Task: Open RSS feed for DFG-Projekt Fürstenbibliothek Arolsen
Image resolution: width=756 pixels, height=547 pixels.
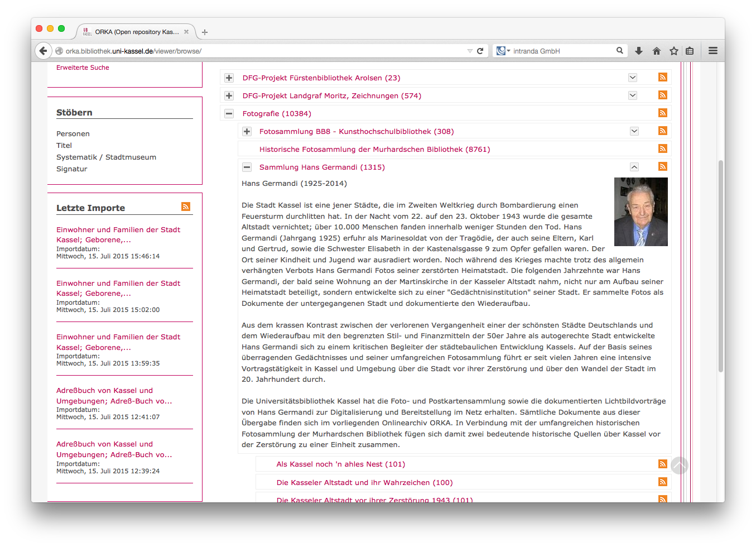Action: [663, 78]
